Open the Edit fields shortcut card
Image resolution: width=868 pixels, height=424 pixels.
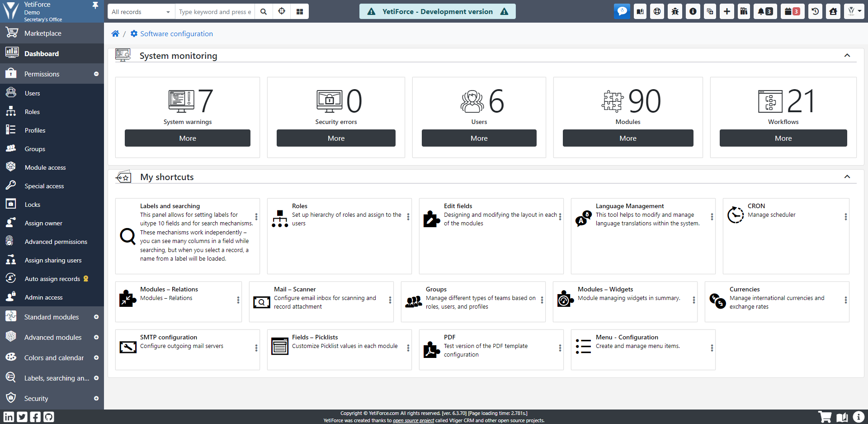coord(491,236)
